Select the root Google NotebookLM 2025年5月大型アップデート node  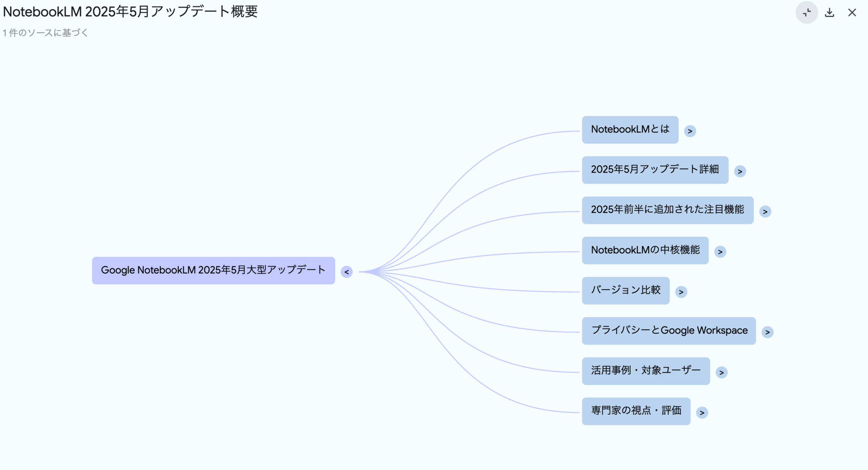click(213, 270)
